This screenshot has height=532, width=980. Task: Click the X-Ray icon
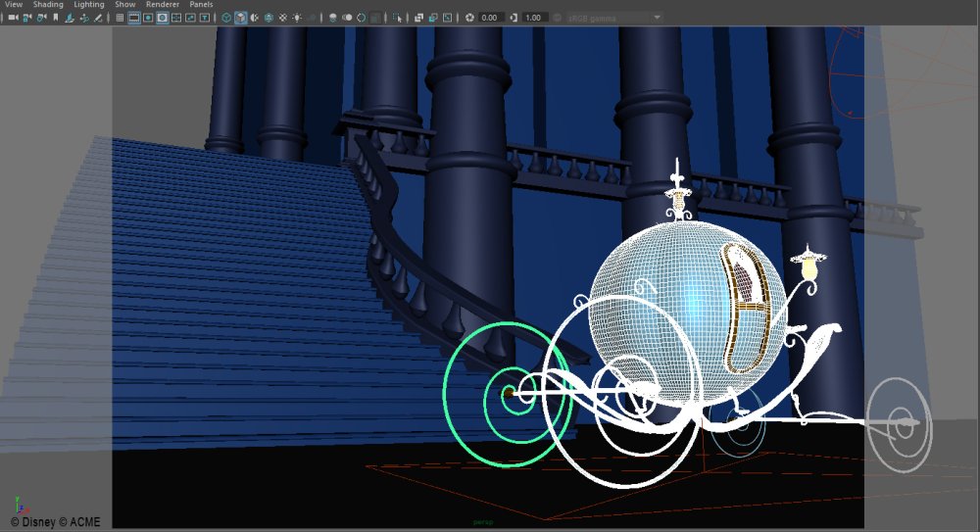pyautogui.click(x=418, y=18)
